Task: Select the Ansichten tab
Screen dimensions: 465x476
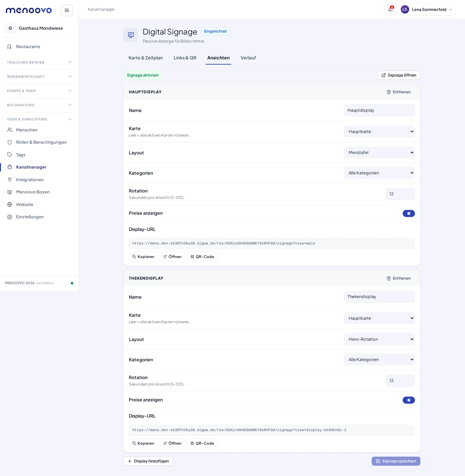Action: pos(218,58)
